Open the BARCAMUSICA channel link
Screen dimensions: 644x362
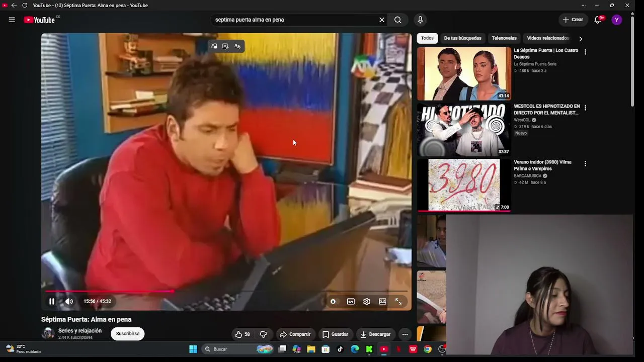(527, 176)
